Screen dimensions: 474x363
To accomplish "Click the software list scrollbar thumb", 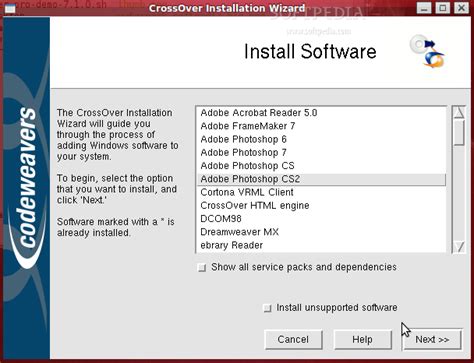I will [x=459, y=132].
